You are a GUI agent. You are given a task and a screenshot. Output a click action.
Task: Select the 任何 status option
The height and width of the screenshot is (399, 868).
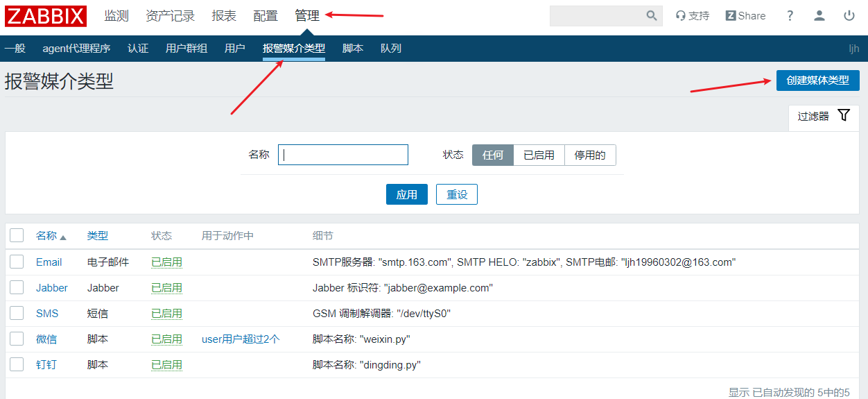[x=493, y=155]
